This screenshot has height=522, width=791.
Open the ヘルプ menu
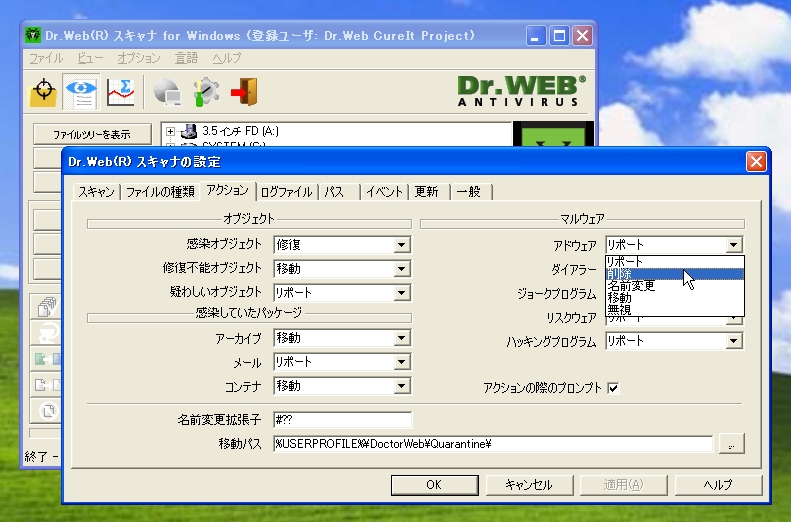(227, 59)
